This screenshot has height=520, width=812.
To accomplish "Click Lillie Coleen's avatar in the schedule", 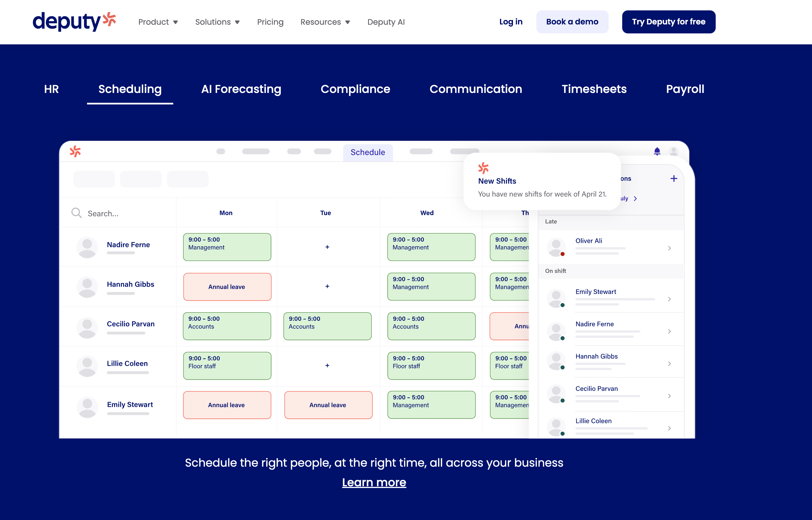I will coord(87,366).
